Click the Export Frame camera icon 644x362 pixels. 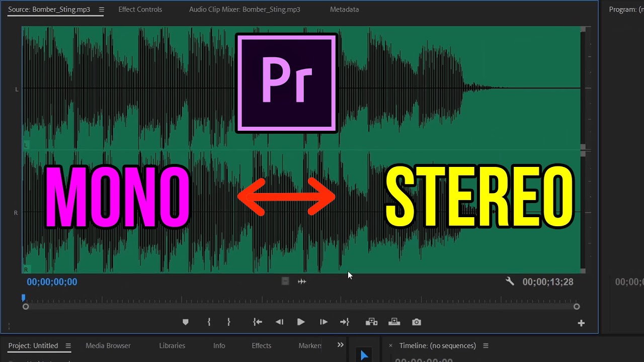[x=417, y=322]
